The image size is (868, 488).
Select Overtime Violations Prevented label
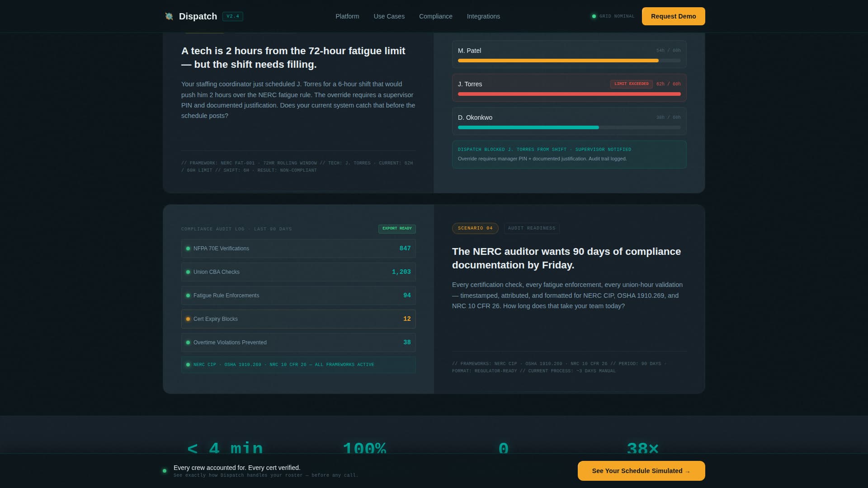[x=230, y=343]
